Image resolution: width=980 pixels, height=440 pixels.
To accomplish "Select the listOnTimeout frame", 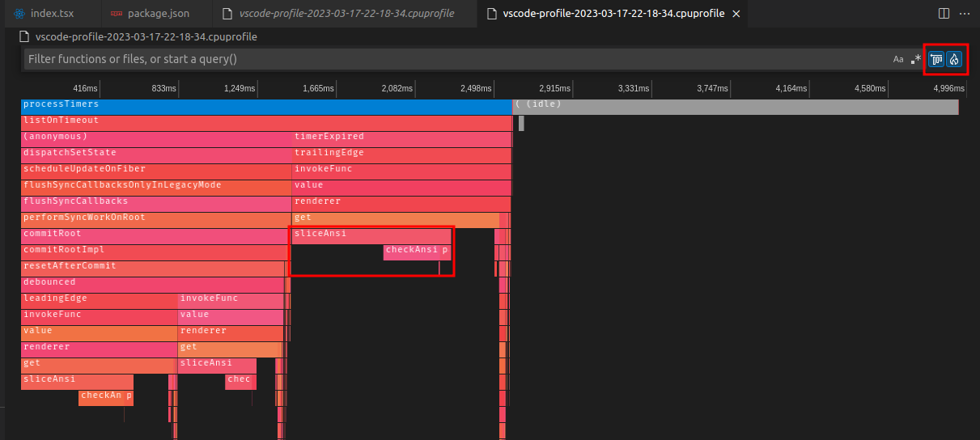I will pos(266,123).
